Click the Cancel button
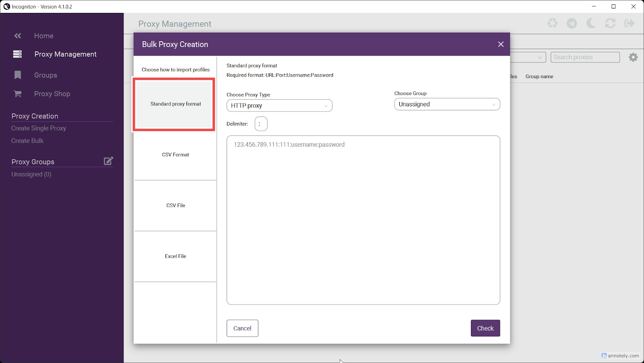 click(242, 328)
